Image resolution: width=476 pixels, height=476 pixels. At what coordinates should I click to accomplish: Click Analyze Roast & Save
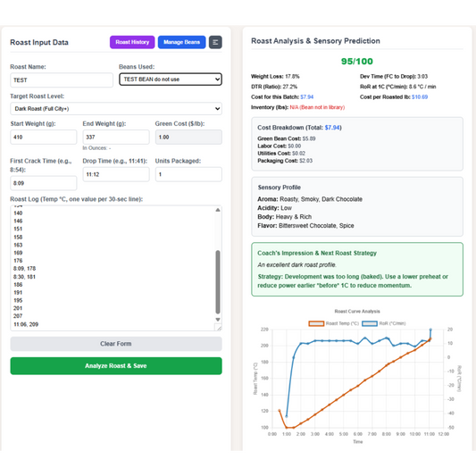[x=116, y=366]
